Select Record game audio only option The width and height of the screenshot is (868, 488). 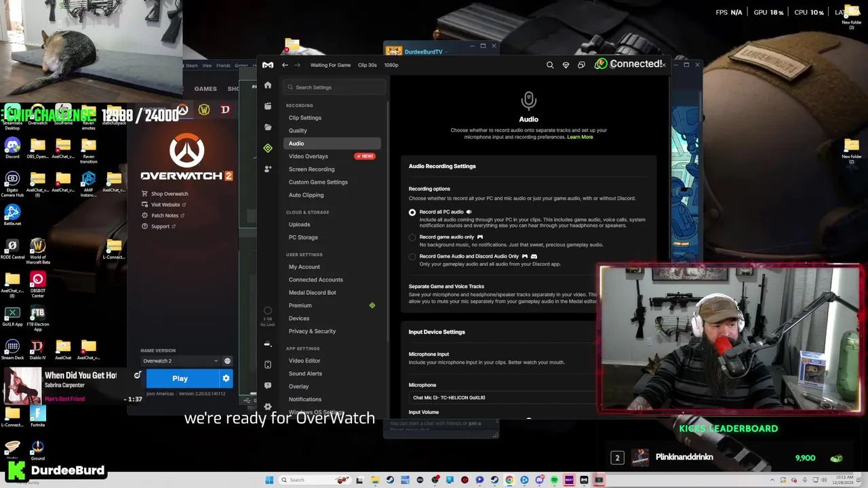[412, 237]
